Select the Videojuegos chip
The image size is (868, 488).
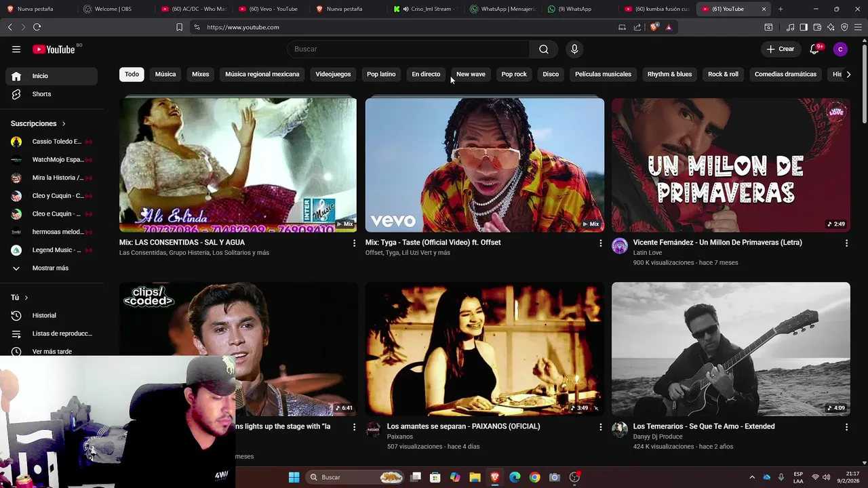click(x=333, y=75)
